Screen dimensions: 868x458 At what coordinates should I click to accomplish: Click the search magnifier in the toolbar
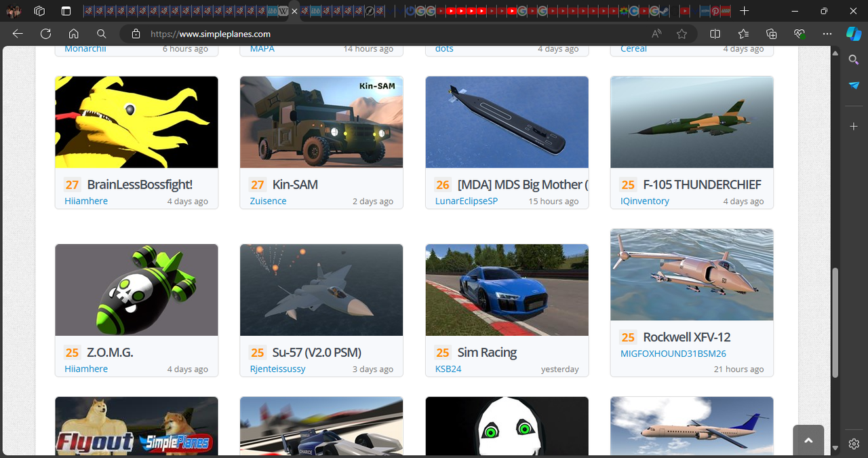pyautogui.click(x=101, y=33)
